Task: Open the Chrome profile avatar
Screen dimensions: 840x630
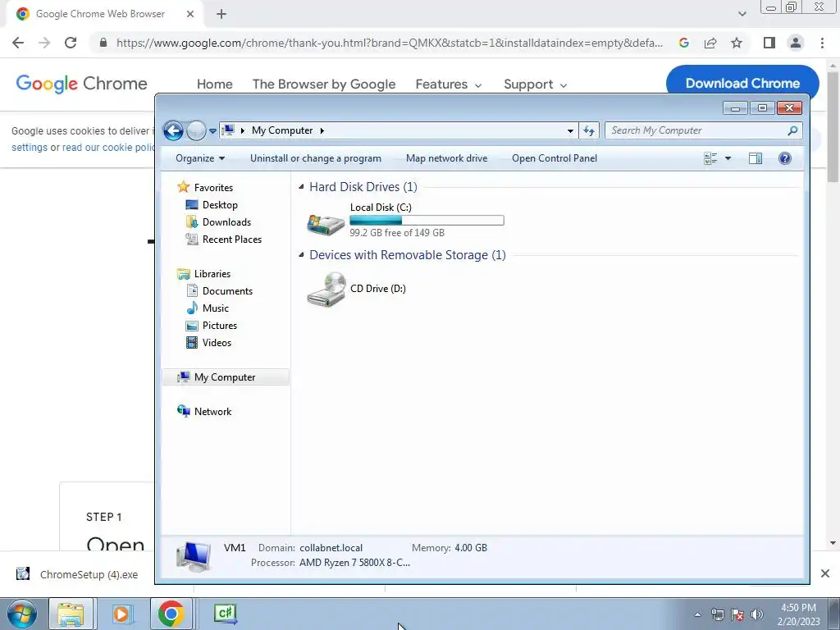Action: coord(796,43)
